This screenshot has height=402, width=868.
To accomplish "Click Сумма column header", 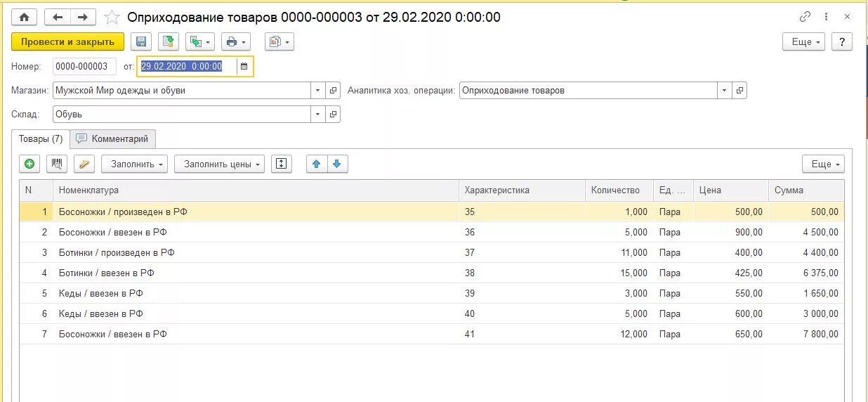I will tap(806, 190).
